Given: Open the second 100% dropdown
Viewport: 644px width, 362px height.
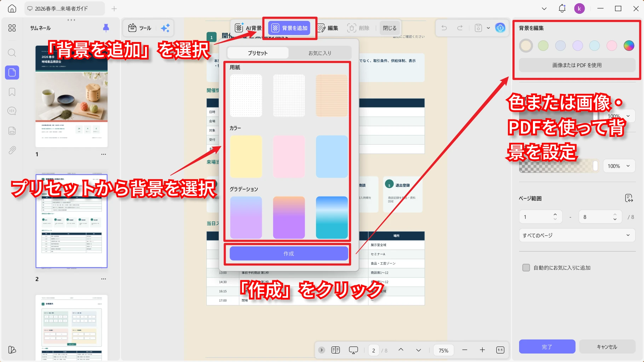Looking at the screenshot, I should tap(619, 166).
